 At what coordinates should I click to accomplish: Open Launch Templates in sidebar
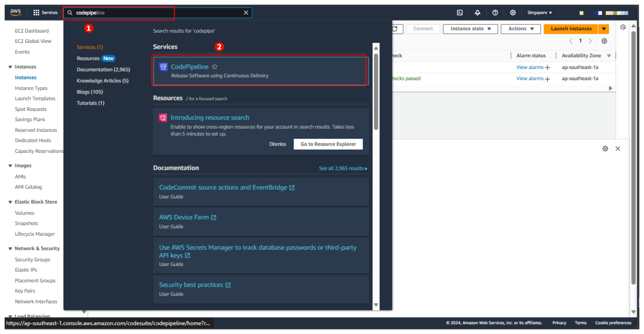35,98
